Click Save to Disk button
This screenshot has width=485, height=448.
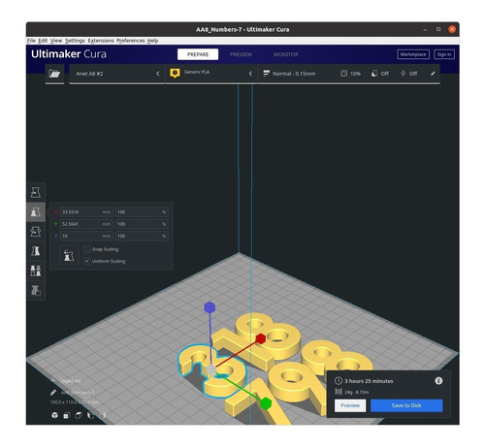[406, 405]
